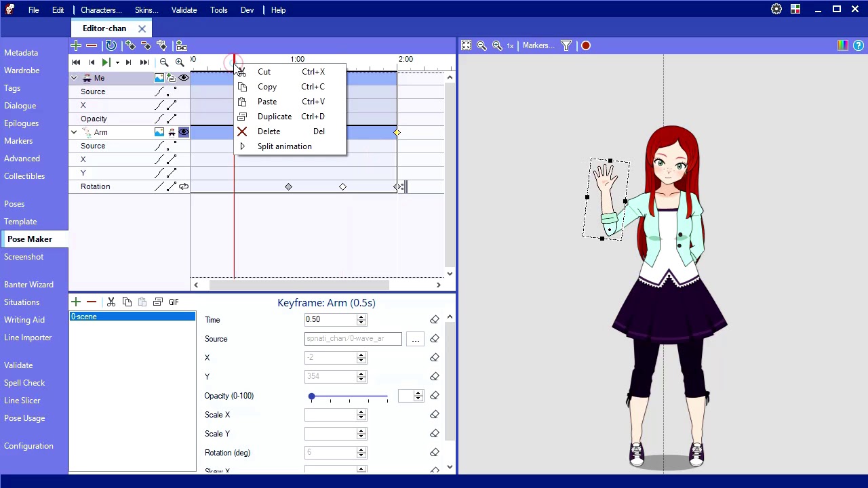Fit preview to screen icon
This screenshot has height=488, width=868.
pos(467,45)
